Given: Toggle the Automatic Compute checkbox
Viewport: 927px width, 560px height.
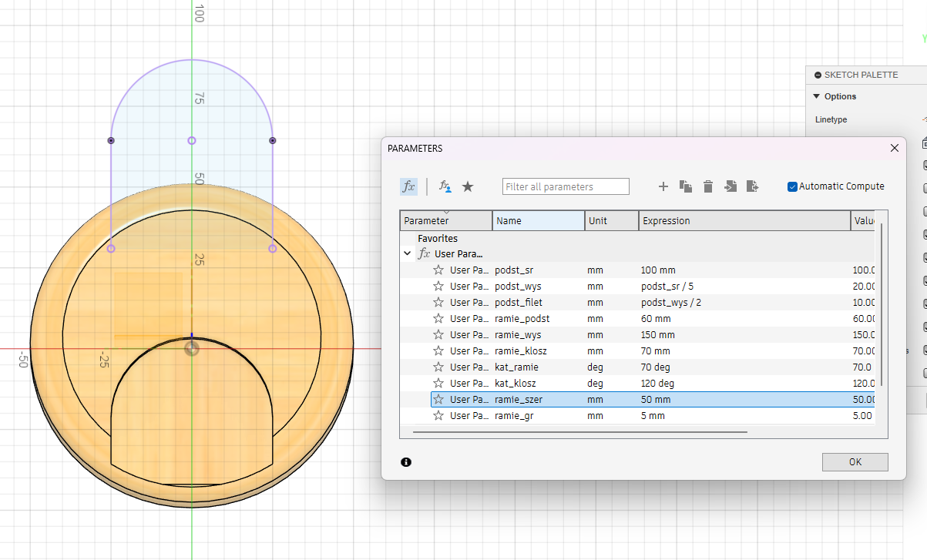Looking at the screenshot, I should 792,186.
